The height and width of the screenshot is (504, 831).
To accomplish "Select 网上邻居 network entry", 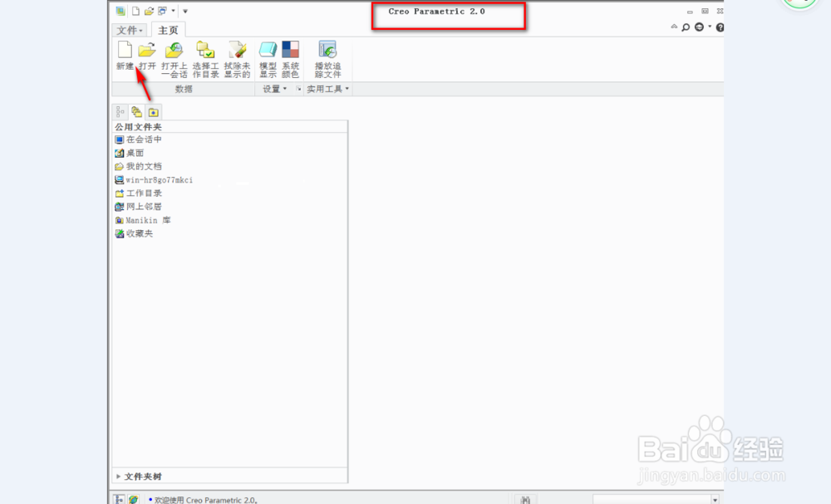I will pyautogui.click(x=138, y=207).
